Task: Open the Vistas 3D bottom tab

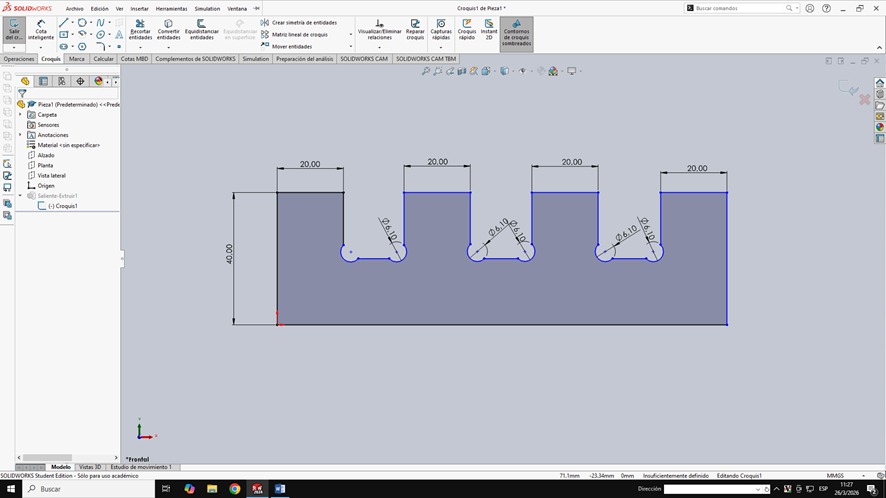Action: pyautogui.click(x=90, y=467)
